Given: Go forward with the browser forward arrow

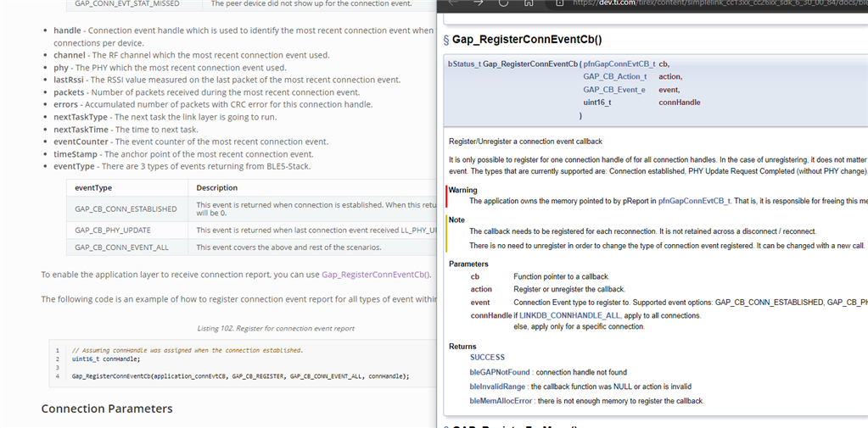Looking at the screenshot, I should pos(479,3).
